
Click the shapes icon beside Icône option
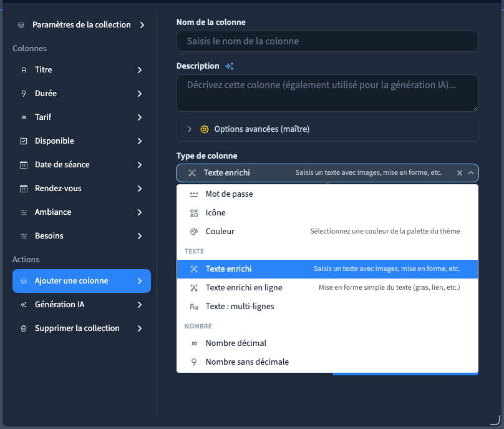pos(194,213)
